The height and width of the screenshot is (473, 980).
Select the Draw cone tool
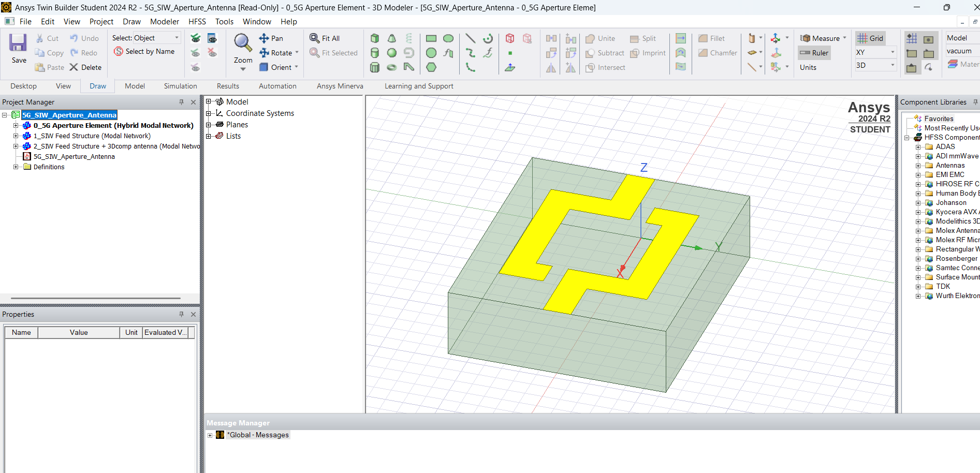[392, 38]
